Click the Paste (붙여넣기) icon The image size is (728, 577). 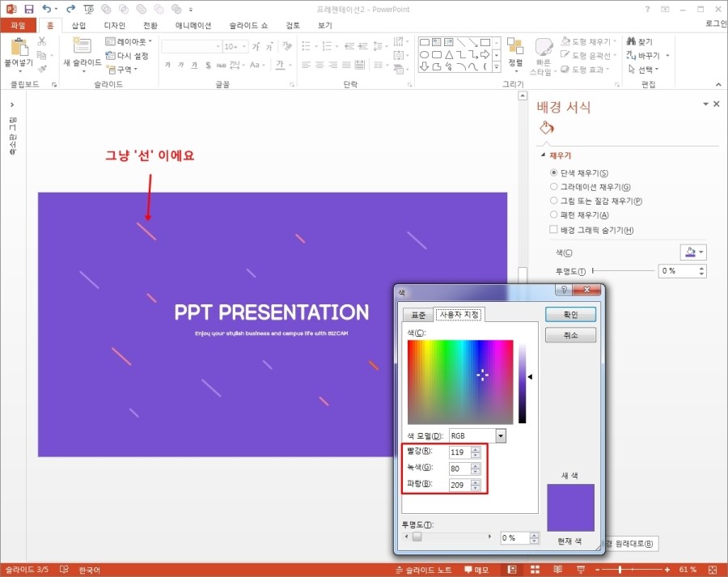pos(18,47)
